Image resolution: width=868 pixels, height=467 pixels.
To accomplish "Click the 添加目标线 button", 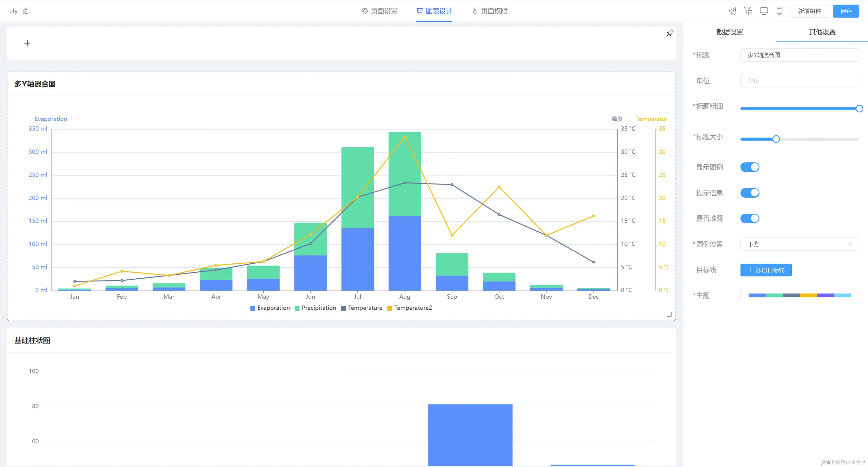I will pyautogui.click(x=766, y=270).
